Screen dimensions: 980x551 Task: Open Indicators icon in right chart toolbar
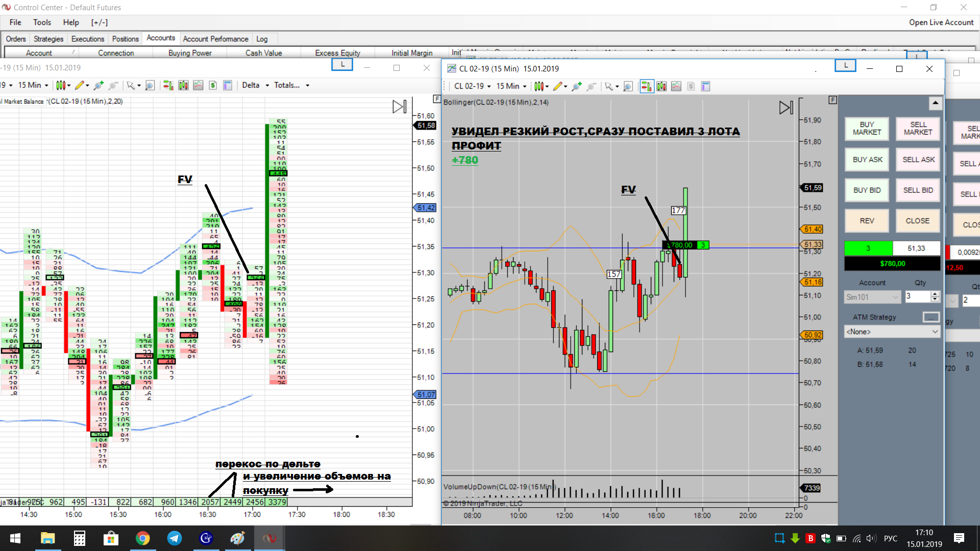coord(676,86)
